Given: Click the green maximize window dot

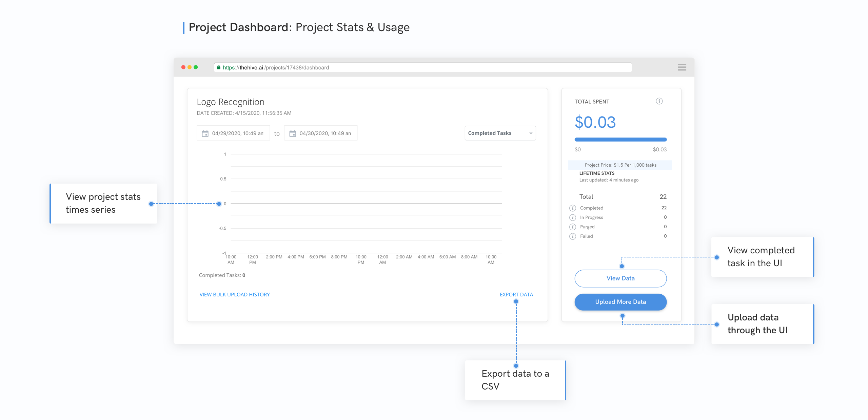Looking at the screenshot, I should tap(196, 67).
